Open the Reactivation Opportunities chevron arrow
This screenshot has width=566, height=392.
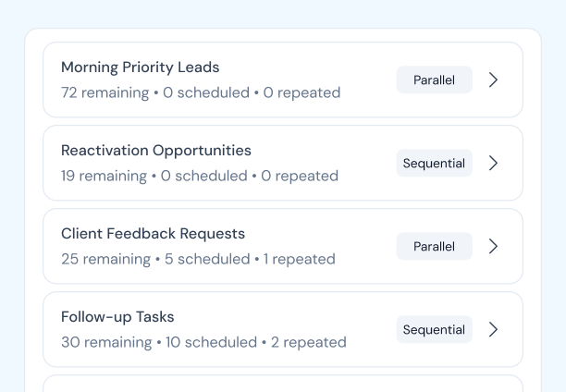point(494,163)
